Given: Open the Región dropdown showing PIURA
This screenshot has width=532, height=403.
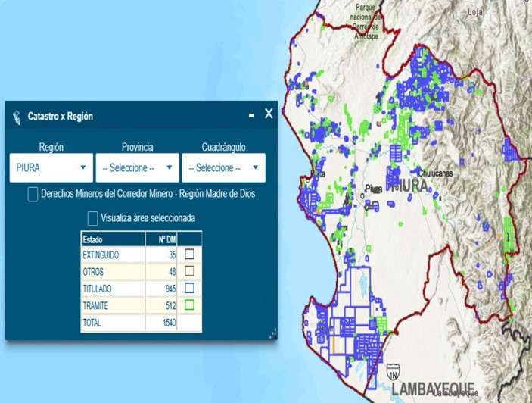Looking at the screenshot, I should pos(51,168).
